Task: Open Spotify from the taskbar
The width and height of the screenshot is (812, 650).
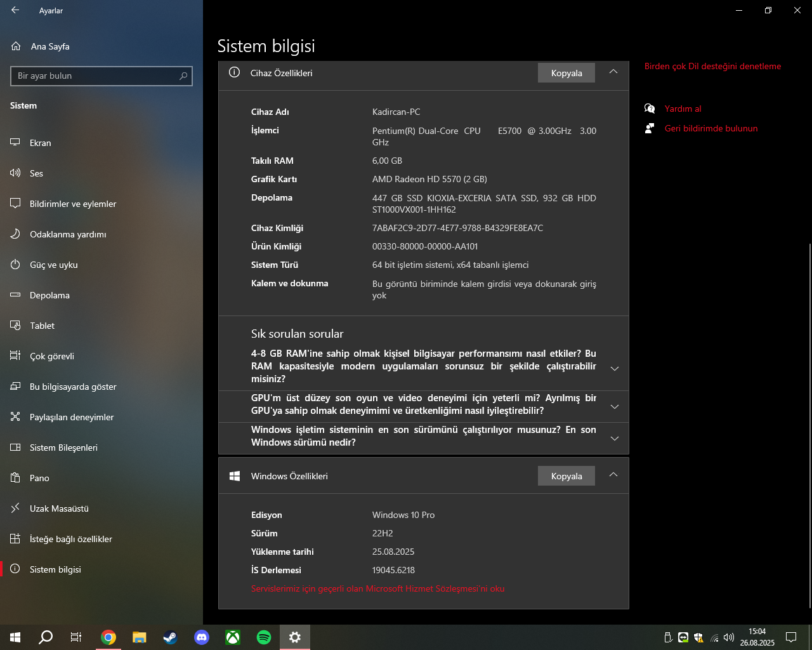Action: (x=264, y=637)
